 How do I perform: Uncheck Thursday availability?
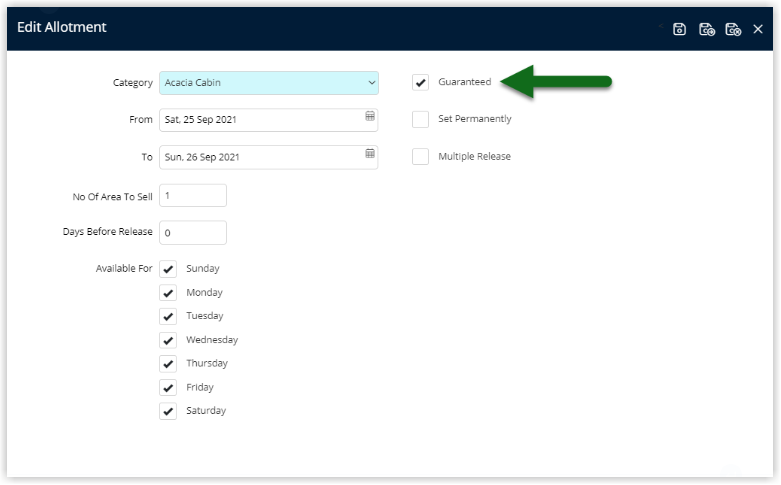coord(168,364)
